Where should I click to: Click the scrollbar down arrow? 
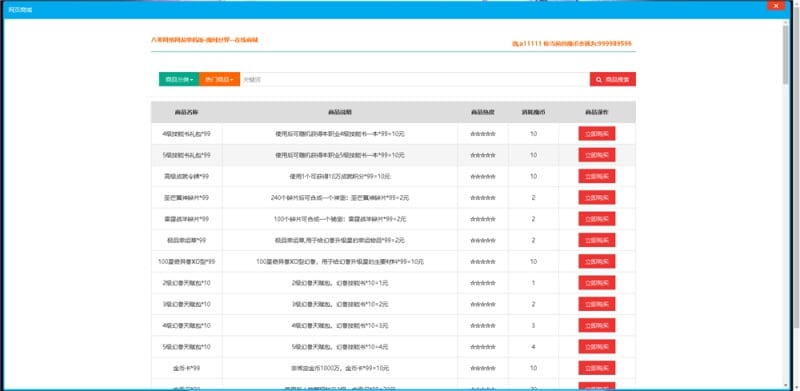786,385
